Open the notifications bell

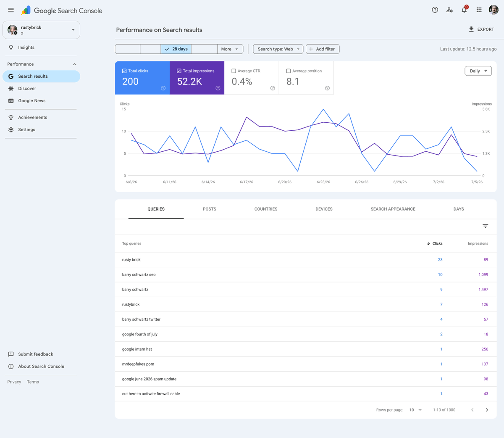click(464, 10)
